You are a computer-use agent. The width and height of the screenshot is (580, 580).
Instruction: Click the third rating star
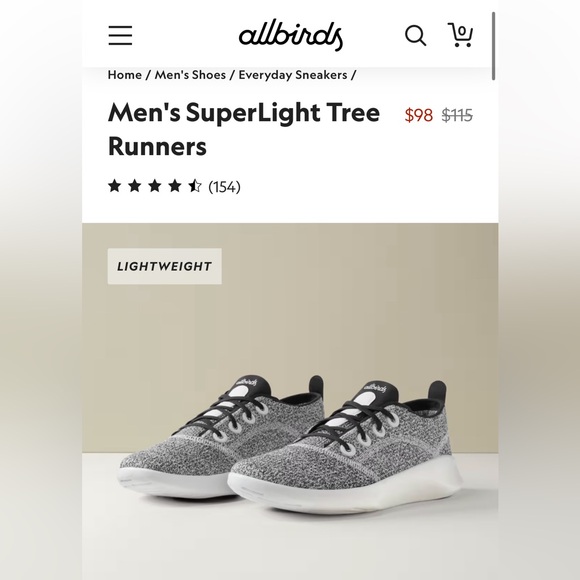pyautogui.click(x=155, y=186)
